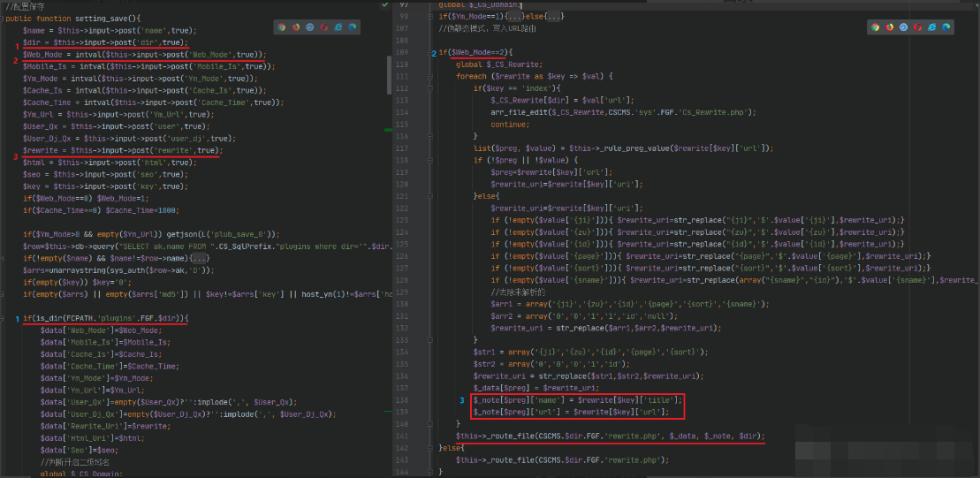Click Chrome icon in right pane browser bar
The image size is (980, 478).
[x=875, y=27]
